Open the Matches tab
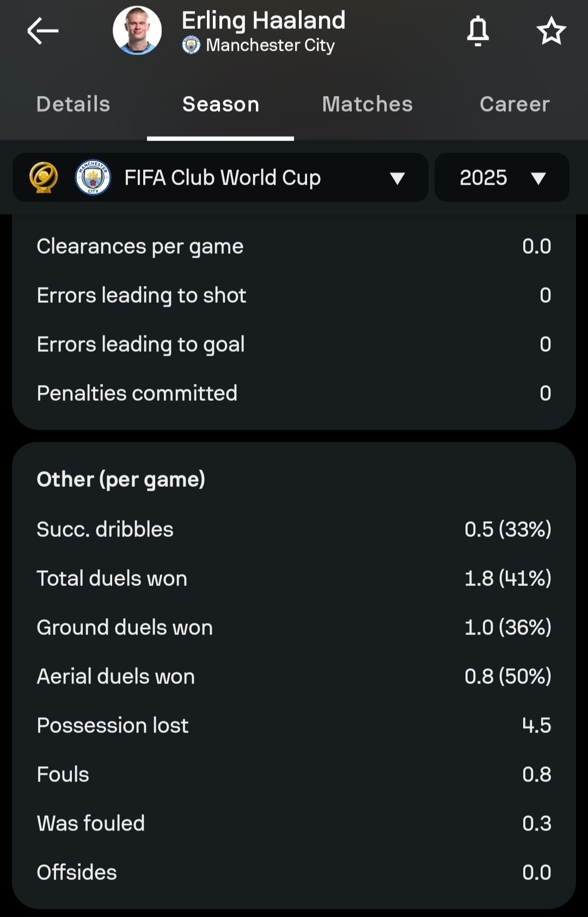The height and width of the screenshot is (917, 588). coord(367,104)
